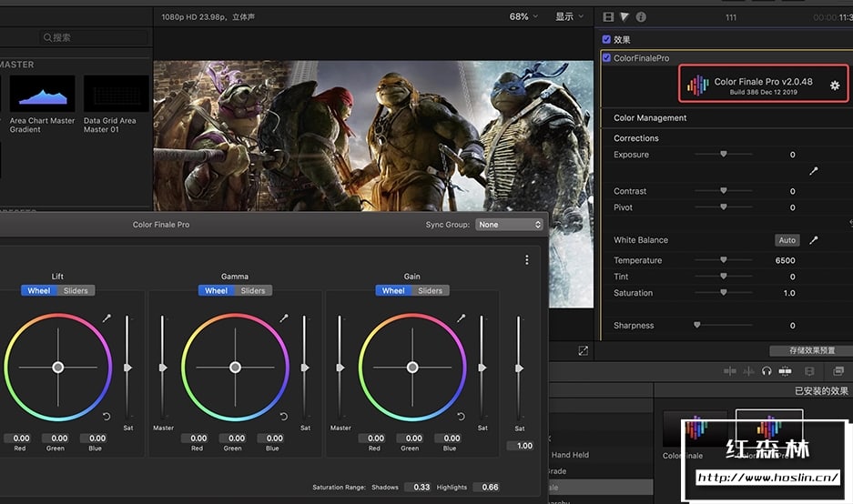Image resolution: width=853 pixels, height=504 pixels.
Task: Adjust the Exposure slider
Action: [724, 155]
